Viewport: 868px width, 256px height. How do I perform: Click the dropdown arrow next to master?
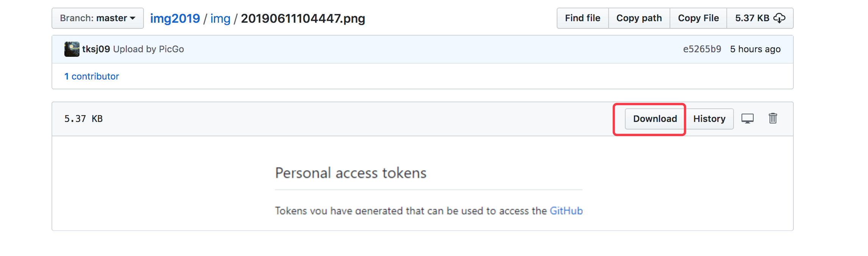pyautogui.click(x=132, y=18)
